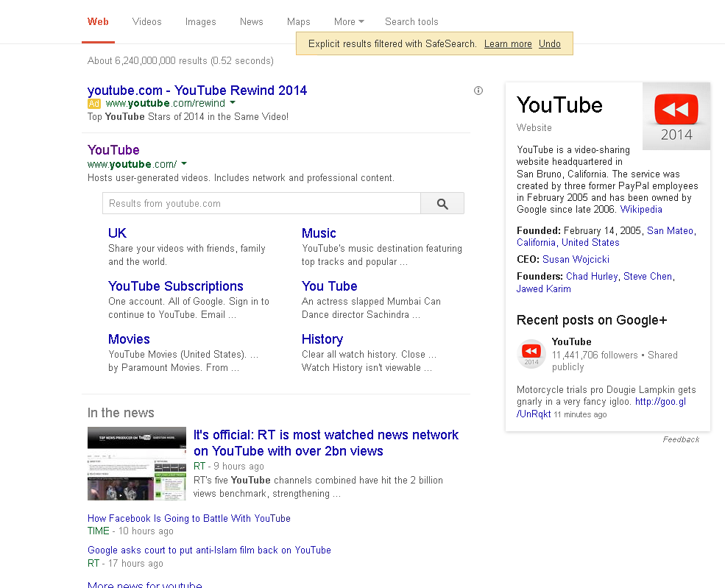Click the result count text
Image resolution: width=725 pixels, height=588 pixels.
pyautogui.click(x=180, y=60)
